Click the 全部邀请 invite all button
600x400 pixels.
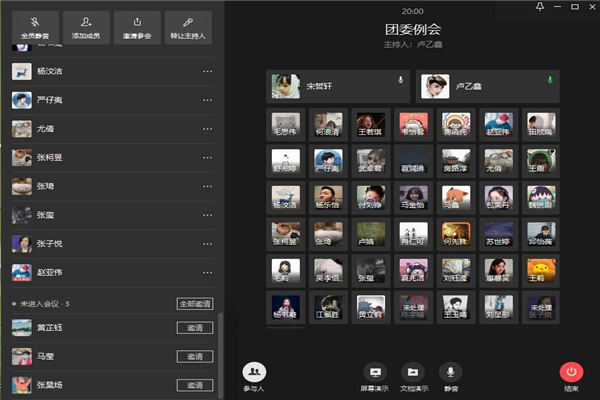click(195, 303)
